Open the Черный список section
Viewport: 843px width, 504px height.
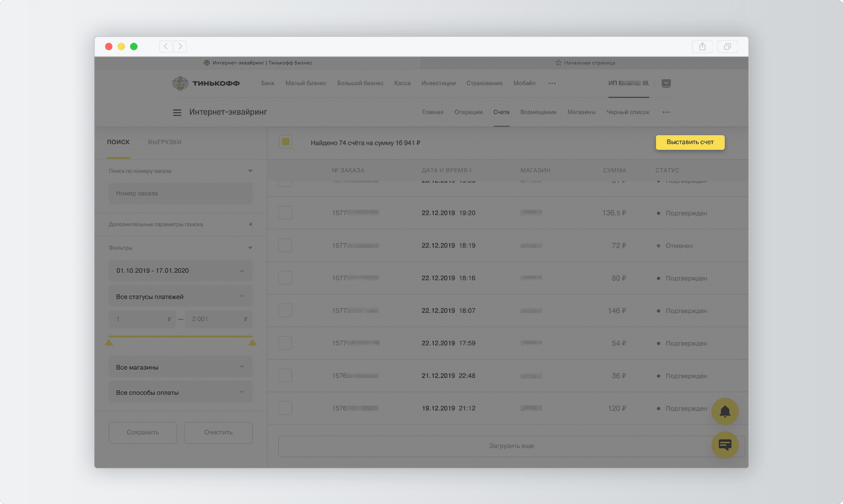pyautogui.click(x=628, y=112)
